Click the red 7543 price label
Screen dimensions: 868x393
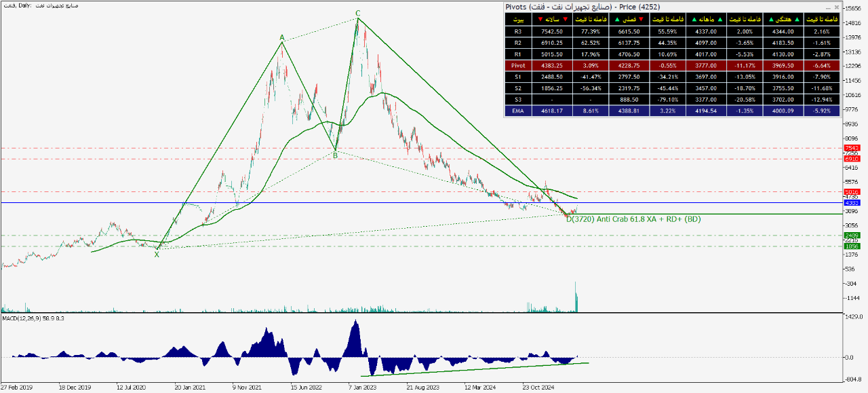tap(852, 148)
